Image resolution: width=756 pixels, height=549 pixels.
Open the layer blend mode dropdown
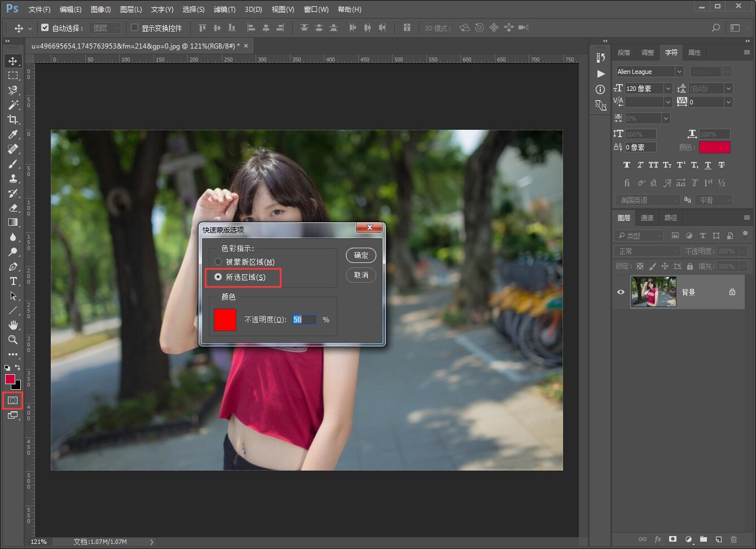pos(648,251)
